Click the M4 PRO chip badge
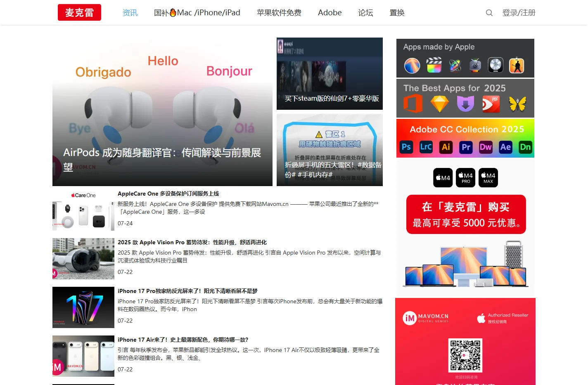The width and height of the screenshot is (588, 385). [x=466, y=178]
